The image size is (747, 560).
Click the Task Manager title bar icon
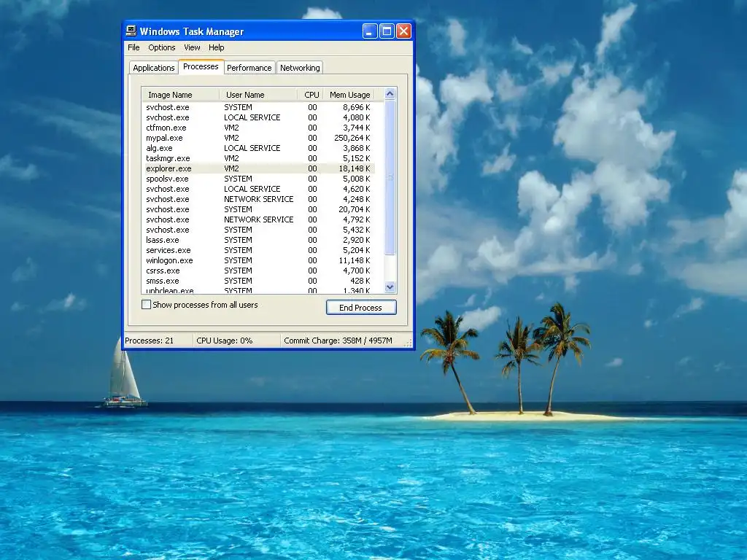click(131, 31)
